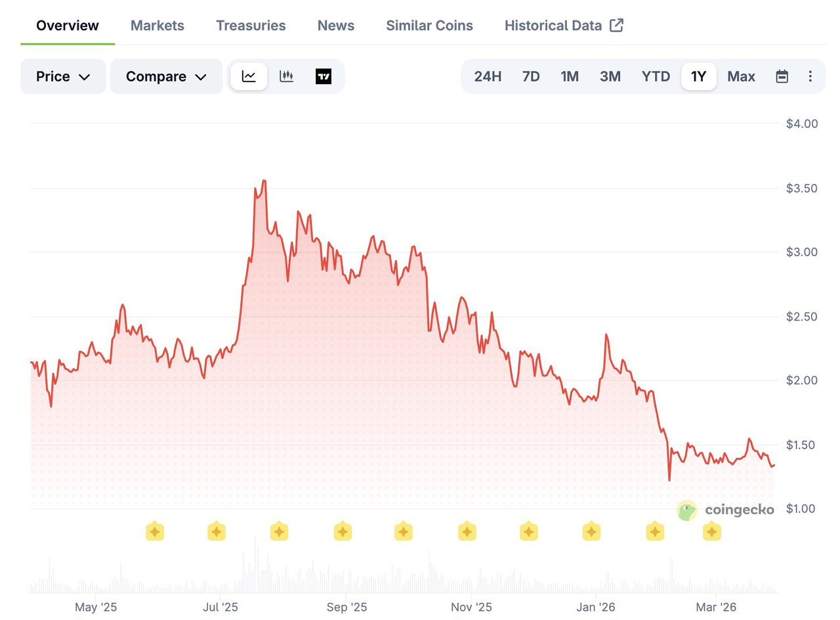This screenshot has height=620, width=840.
Task: Open Historical Data external link
Action: tap(564, 26)
